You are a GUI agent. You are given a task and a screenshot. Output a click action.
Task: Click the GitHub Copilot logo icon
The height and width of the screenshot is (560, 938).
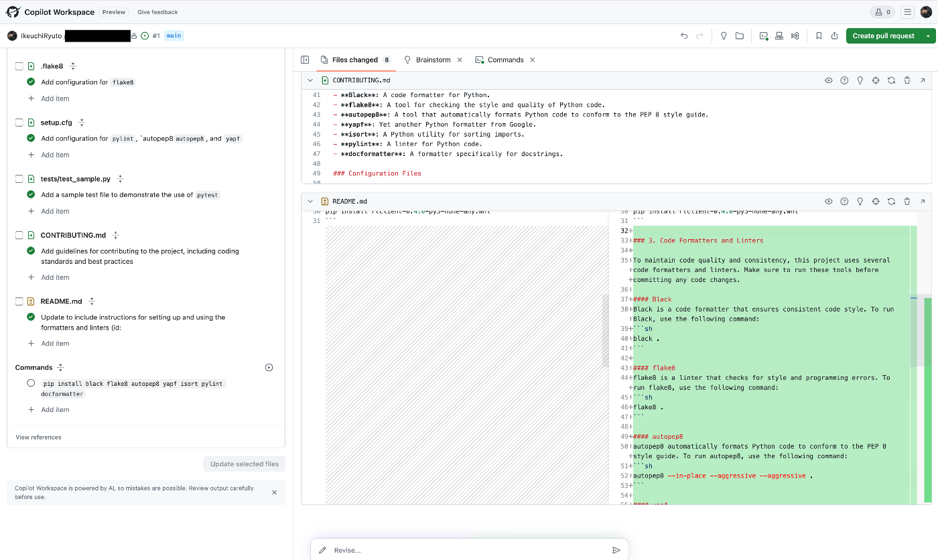click(13, 12)
